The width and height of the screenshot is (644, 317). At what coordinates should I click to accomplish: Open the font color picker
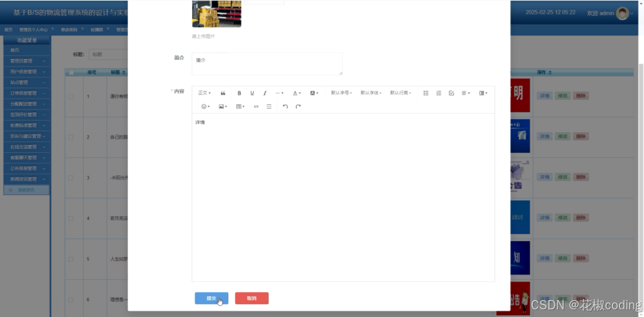click(296, 93)
